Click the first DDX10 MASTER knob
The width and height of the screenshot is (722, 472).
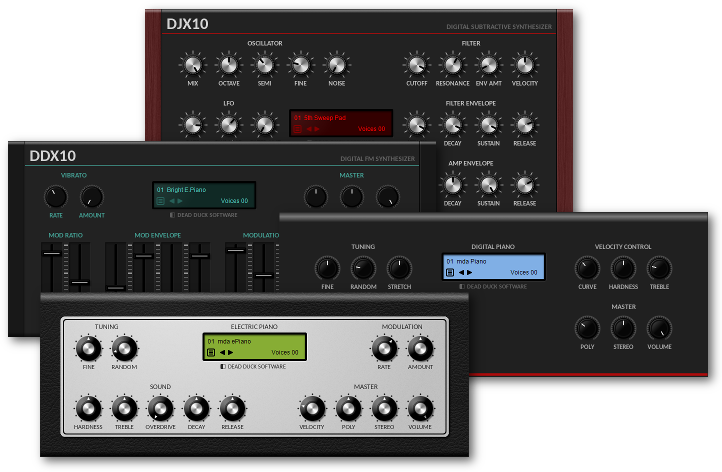[316, 197]
